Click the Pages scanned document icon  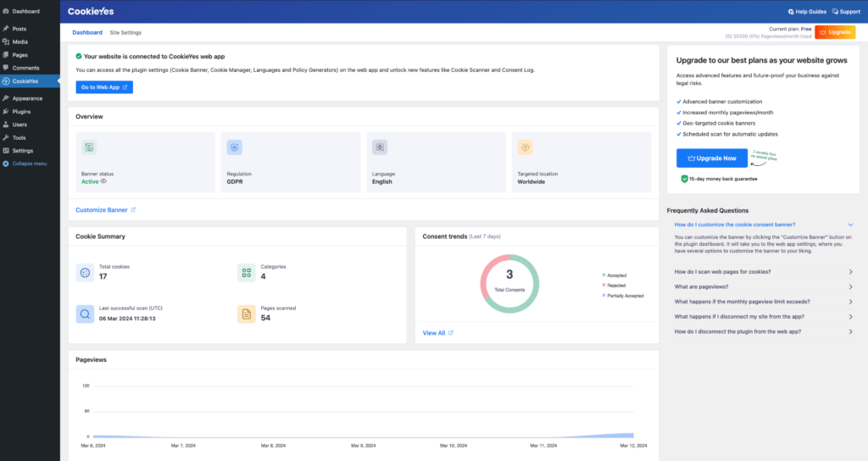246,314
